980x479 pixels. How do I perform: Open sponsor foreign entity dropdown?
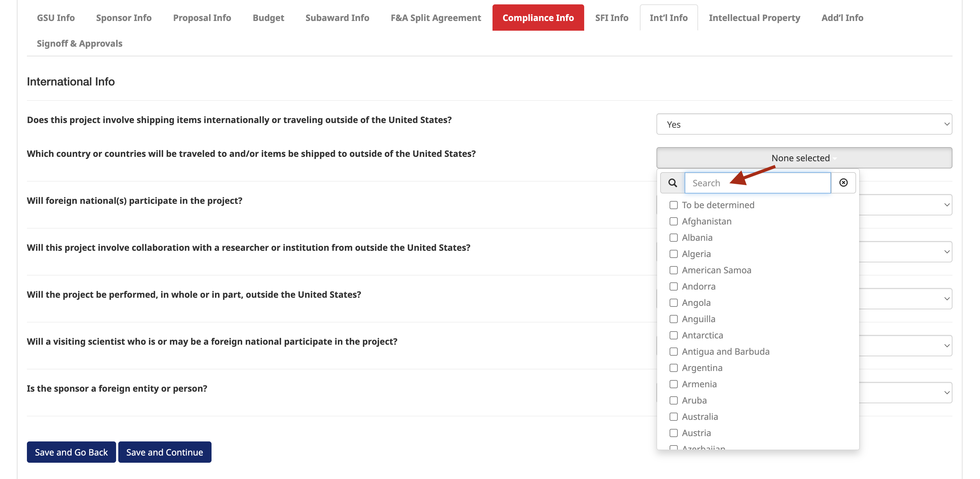coord(906,393)
